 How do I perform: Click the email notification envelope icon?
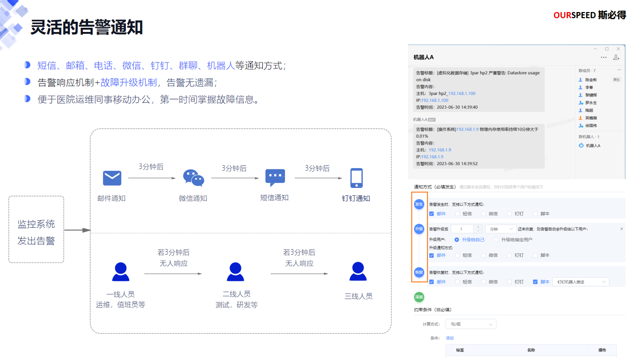[x=112, y=178]
